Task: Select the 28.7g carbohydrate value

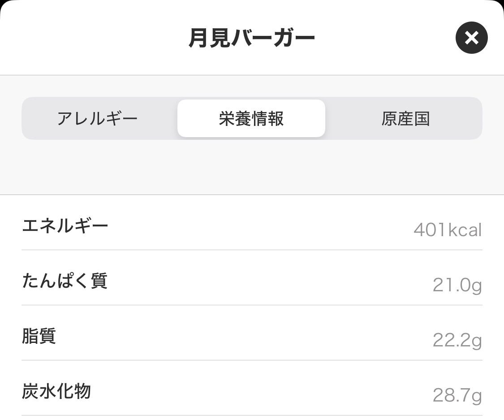Action: [x=457, y=395]
